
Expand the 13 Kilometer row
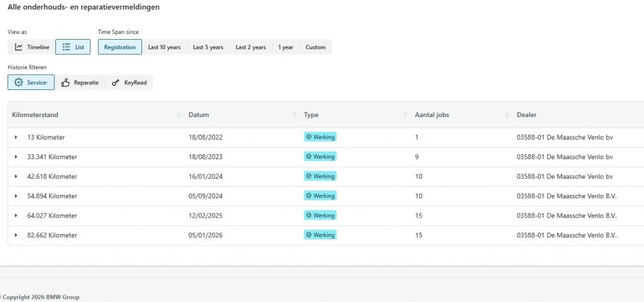[16, 137]
